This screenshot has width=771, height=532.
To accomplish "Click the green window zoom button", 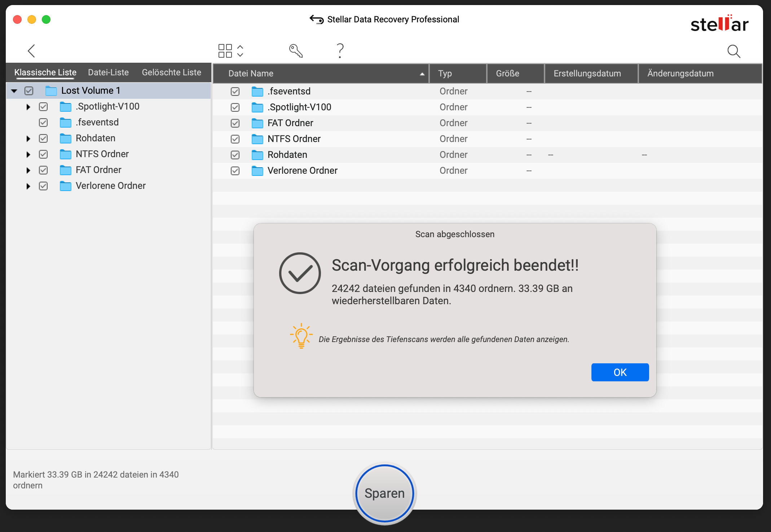I will 46,19.
